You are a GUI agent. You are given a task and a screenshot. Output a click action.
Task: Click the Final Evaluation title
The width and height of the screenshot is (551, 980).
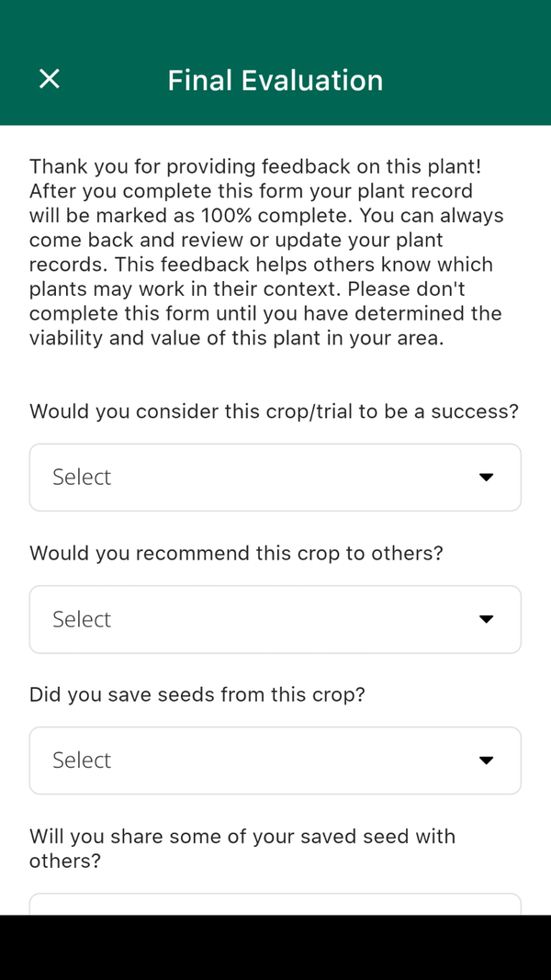pos(275,81)
